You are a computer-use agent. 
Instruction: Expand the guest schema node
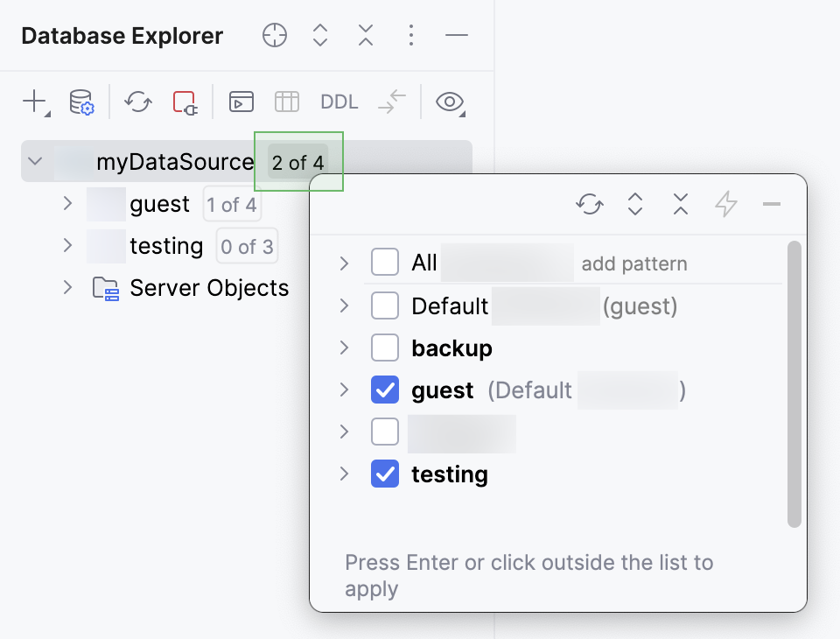[x=67, y=203]
